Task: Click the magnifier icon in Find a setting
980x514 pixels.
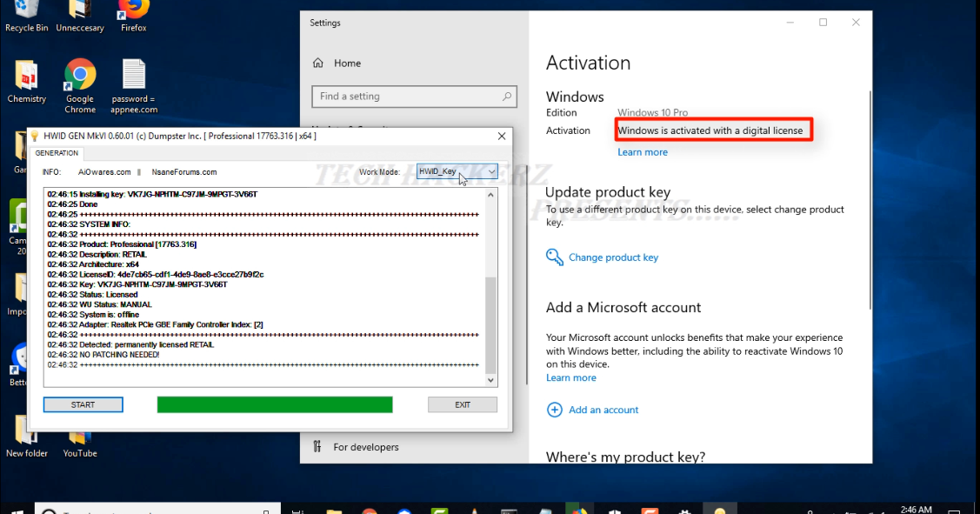Action: tap(507, 97)
